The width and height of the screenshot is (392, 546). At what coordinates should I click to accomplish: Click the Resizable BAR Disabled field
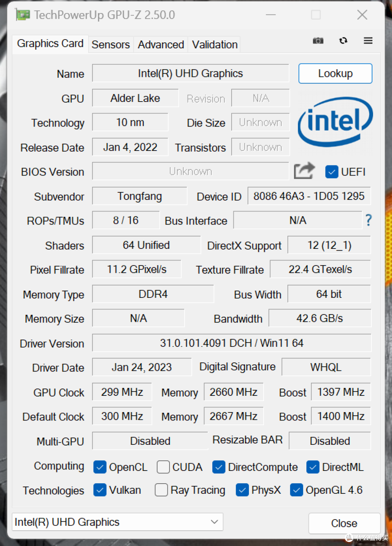pyautogui.click(x=330, y=441)
